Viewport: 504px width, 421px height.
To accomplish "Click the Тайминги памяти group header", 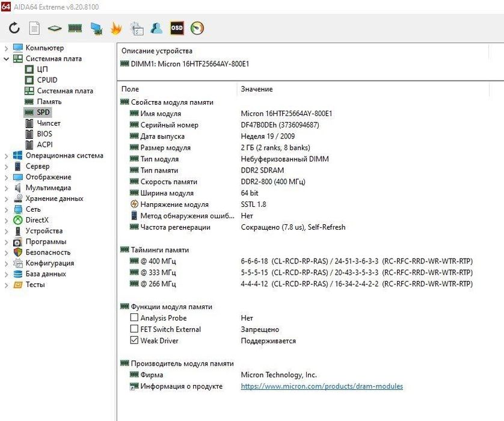I will tap(155, 250).
